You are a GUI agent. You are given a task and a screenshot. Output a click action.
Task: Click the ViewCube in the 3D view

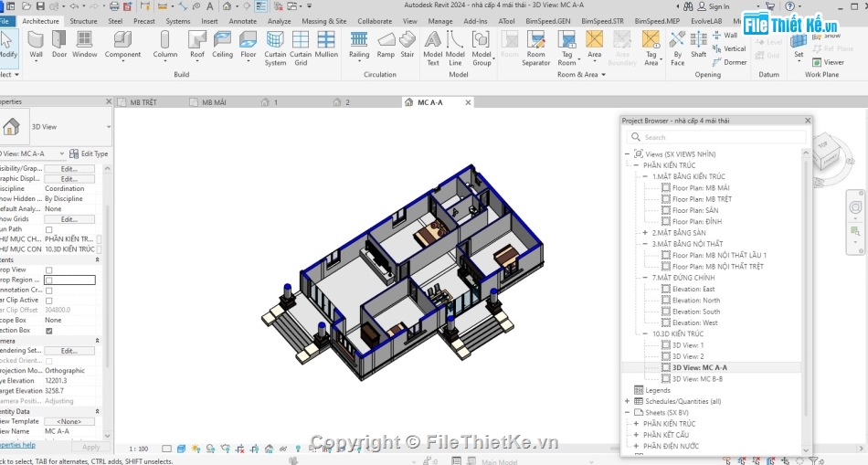pyautogui.click(x=828, y=153)
